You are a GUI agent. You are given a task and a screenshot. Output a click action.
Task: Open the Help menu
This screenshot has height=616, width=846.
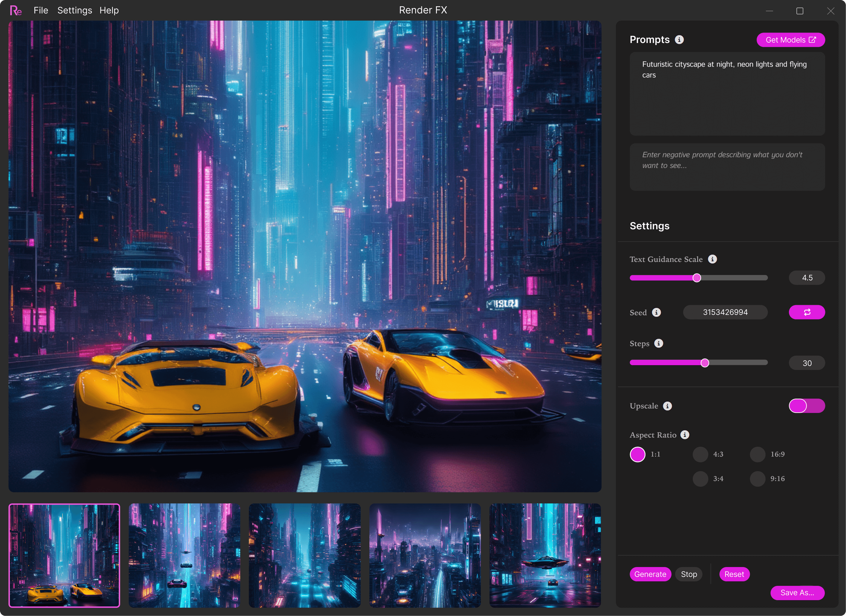coord(109,10)
